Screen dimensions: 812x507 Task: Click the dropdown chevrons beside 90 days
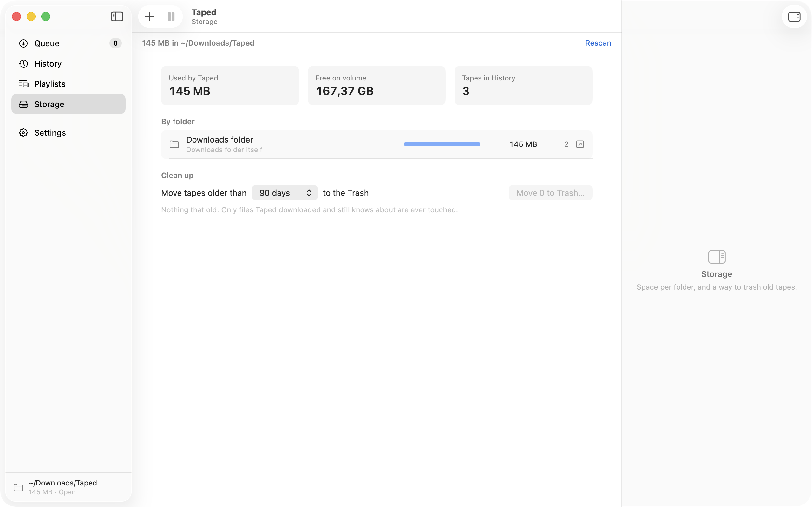(x=309, y=193)
